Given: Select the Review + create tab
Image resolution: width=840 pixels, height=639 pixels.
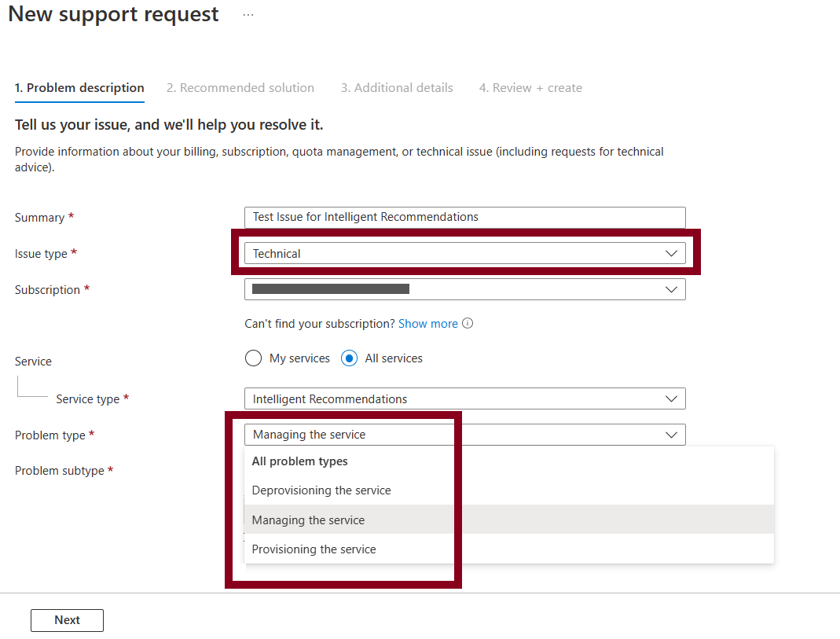Looking at the screenshot, I should tap(530, 87).
